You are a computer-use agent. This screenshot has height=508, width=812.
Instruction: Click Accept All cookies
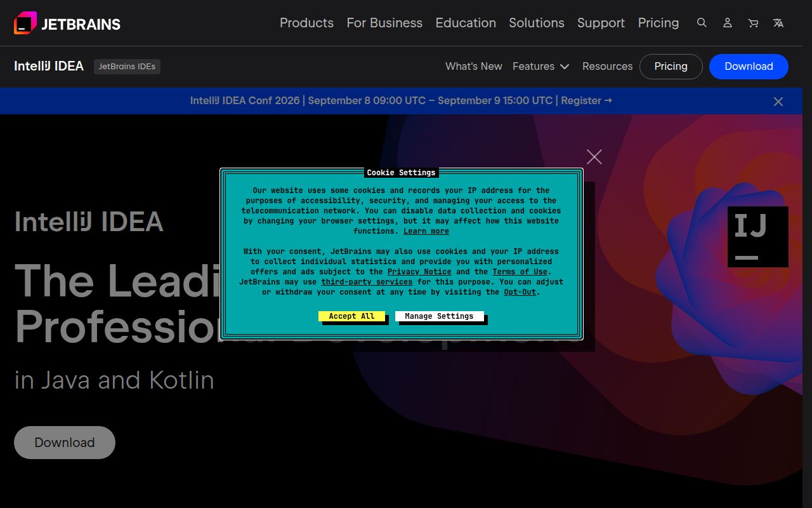(351, 316)
